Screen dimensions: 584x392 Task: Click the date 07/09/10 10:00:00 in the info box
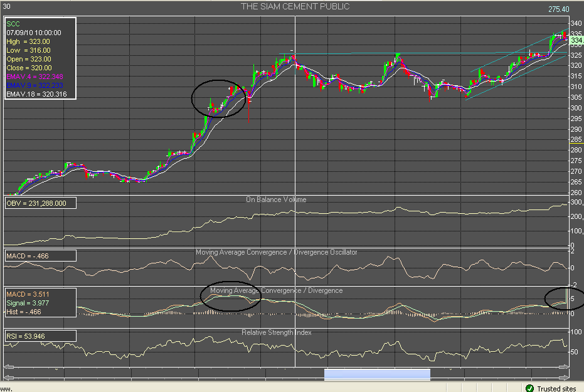click(34, 33)
